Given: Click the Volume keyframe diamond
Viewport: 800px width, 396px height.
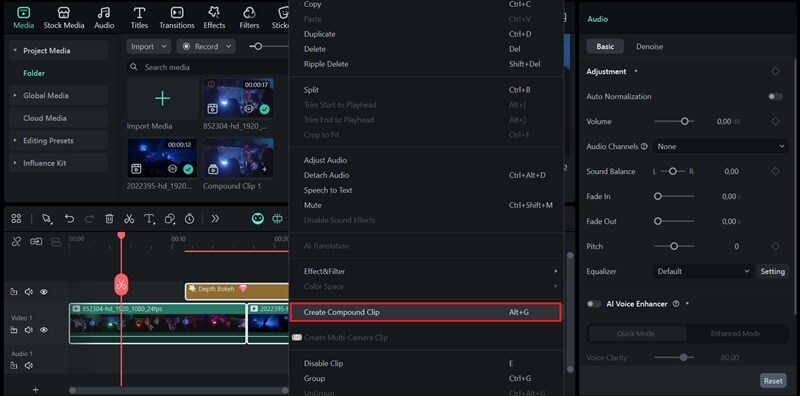Looking at the screenshot, I should pos(775,121).
